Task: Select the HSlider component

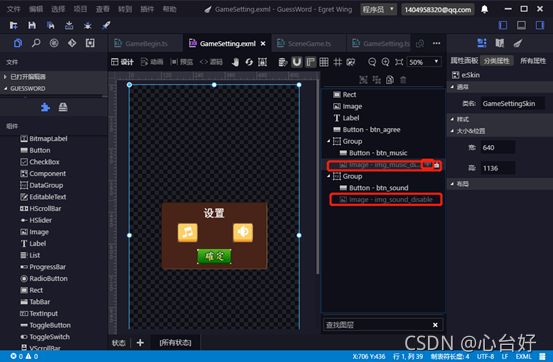Action: [x=36, y=220]
